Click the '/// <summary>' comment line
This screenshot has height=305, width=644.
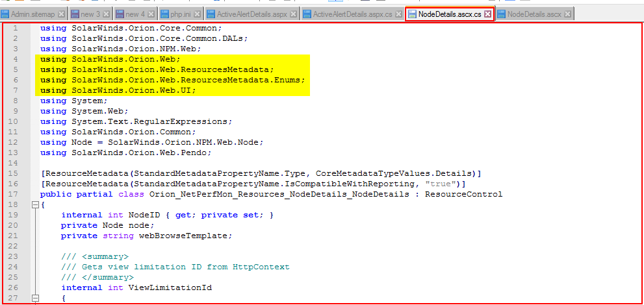95,256
